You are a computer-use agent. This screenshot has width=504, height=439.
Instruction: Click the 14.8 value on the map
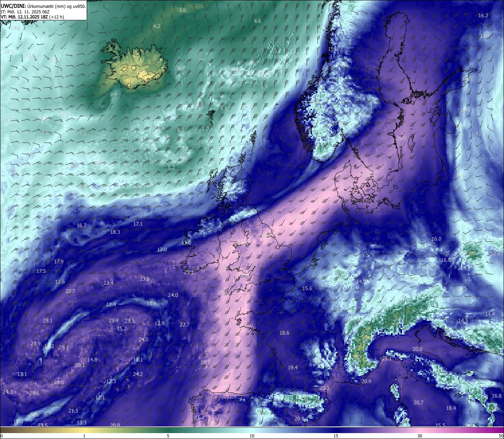pos(92,359)
